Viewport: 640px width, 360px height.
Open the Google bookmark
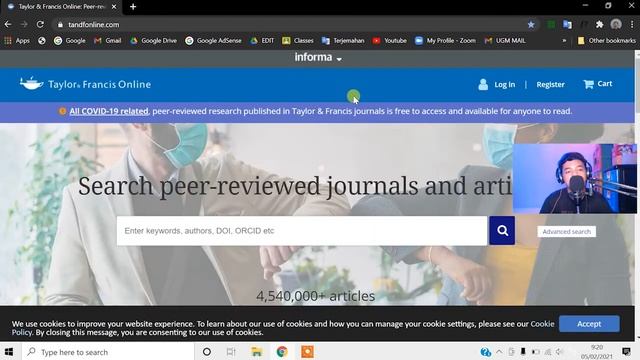tap(70, 40)
